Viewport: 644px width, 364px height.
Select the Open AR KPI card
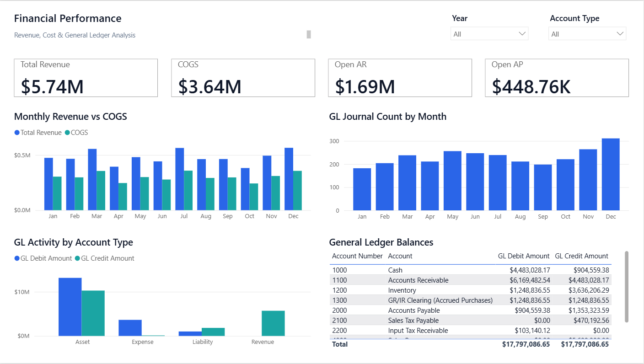coord(400,78)
